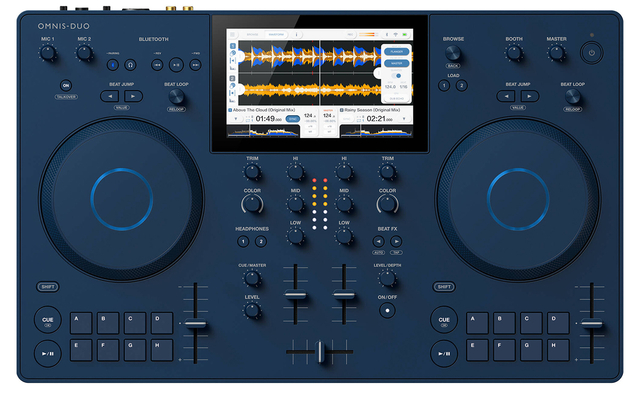Toggle the mic TALKOVER ON button
Image resolution: width=640 pixels, height=400 pixels.
[66, 85]
